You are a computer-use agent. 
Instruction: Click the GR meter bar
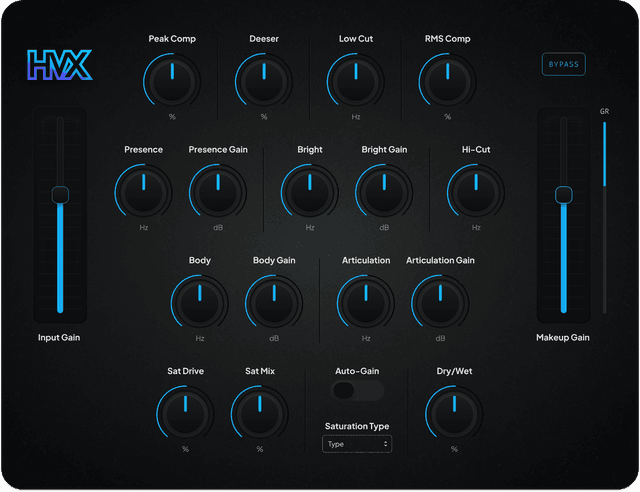604,217
